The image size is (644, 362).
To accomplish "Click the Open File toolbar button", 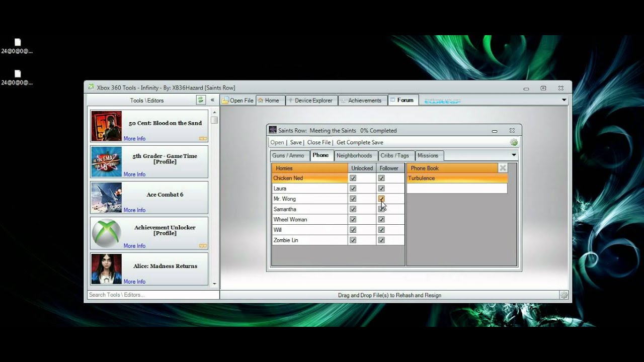I will tap(238, 101).
